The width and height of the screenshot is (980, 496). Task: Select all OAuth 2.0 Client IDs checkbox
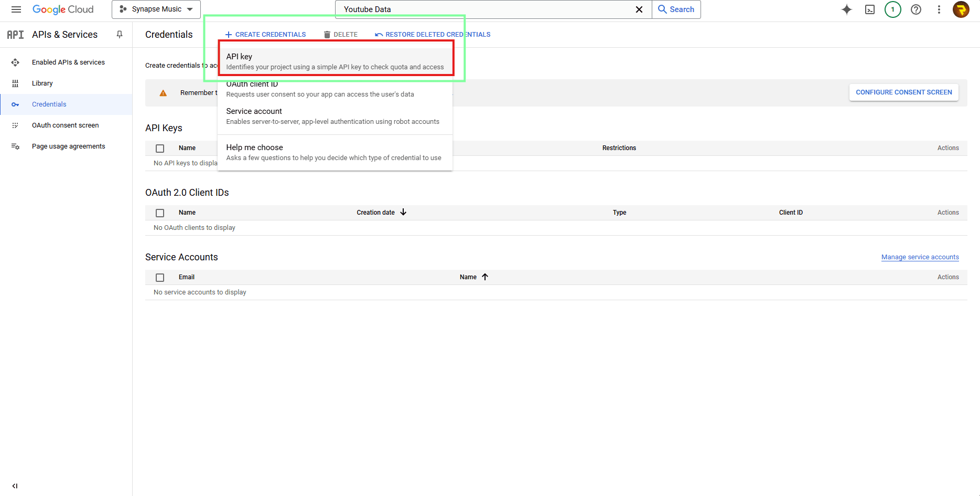160,213
